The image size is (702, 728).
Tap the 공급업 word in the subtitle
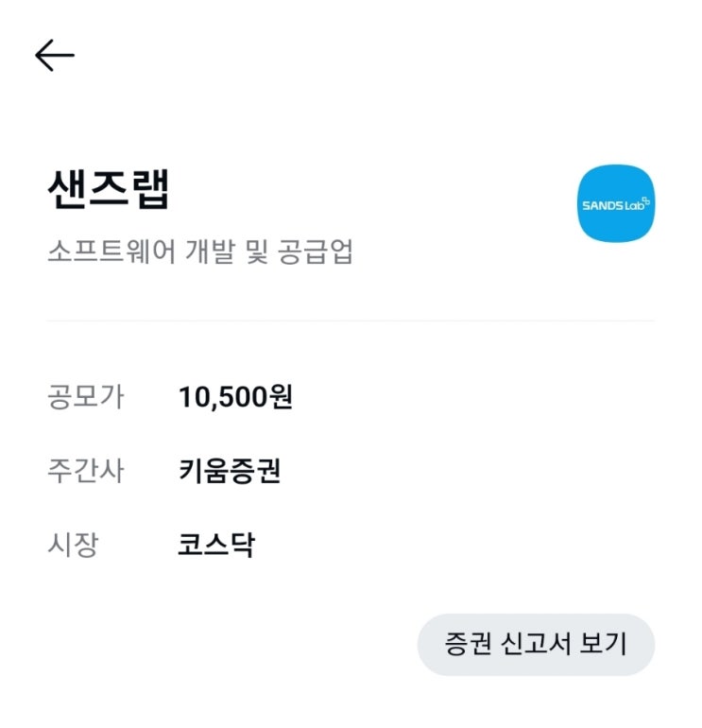[316, 251]
